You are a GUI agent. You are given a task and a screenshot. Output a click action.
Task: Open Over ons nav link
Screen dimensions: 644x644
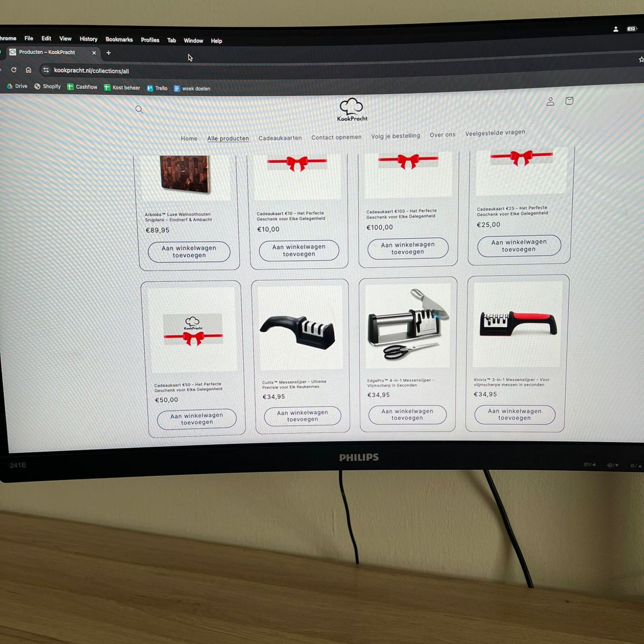pos(442,135)
